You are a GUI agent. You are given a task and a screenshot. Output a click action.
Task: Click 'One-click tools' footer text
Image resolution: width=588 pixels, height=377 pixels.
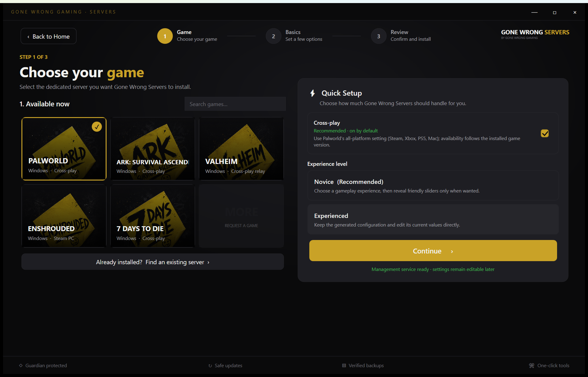click(x=553, y=365)
